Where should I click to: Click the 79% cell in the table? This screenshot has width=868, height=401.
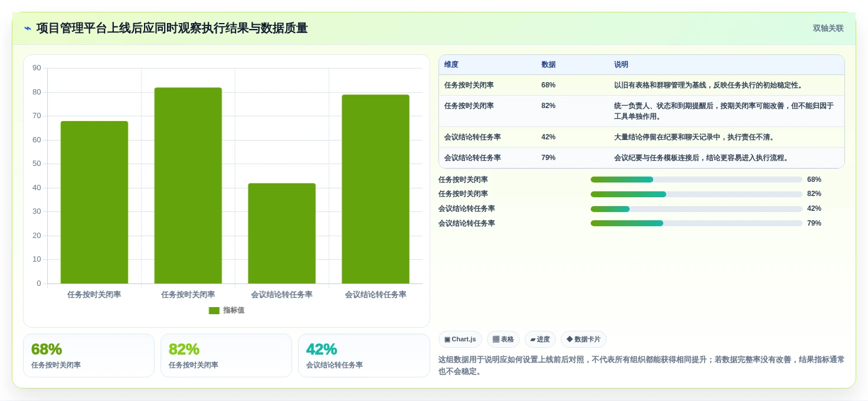[548, 158]
